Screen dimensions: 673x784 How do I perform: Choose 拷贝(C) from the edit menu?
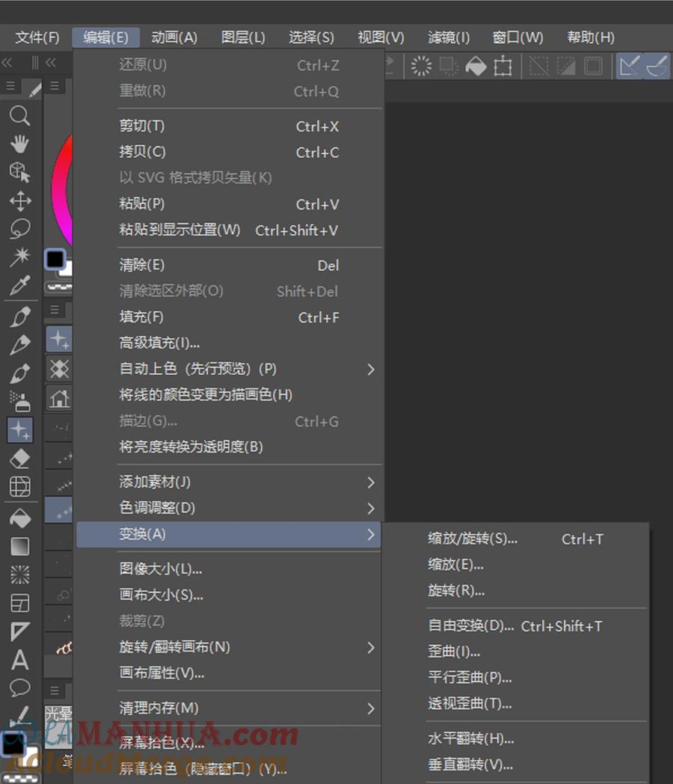coord(229,152)
